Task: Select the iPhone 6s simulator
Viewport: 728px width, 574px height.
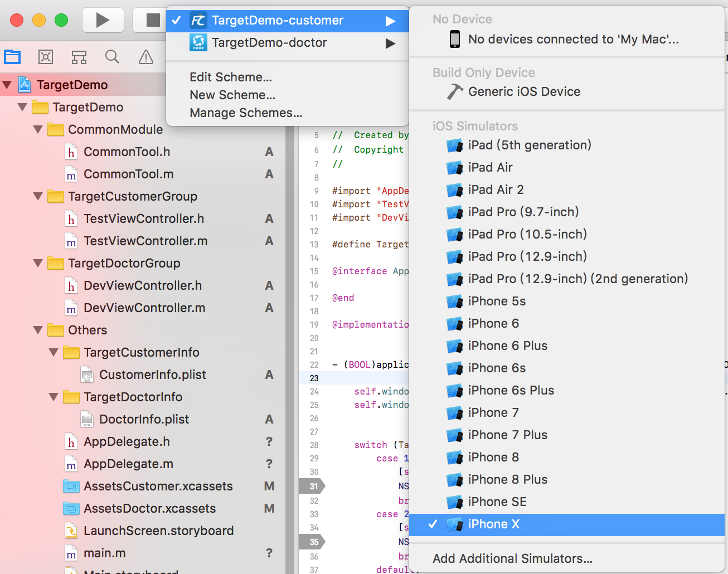Action: pos(567,368)
